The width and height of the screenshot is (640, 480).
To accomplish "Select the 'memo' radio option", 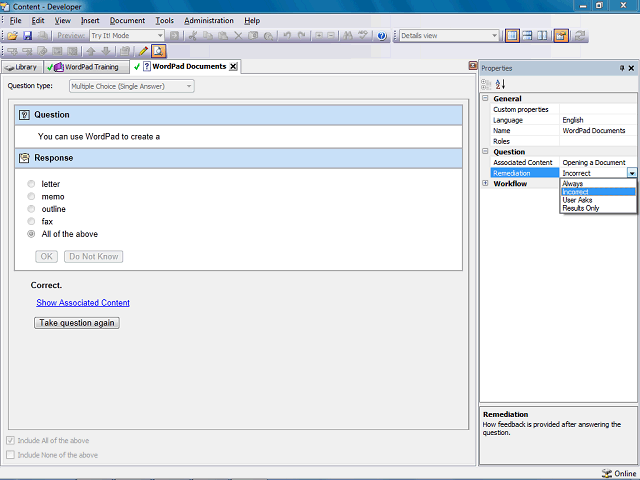I will coord(31,196).
